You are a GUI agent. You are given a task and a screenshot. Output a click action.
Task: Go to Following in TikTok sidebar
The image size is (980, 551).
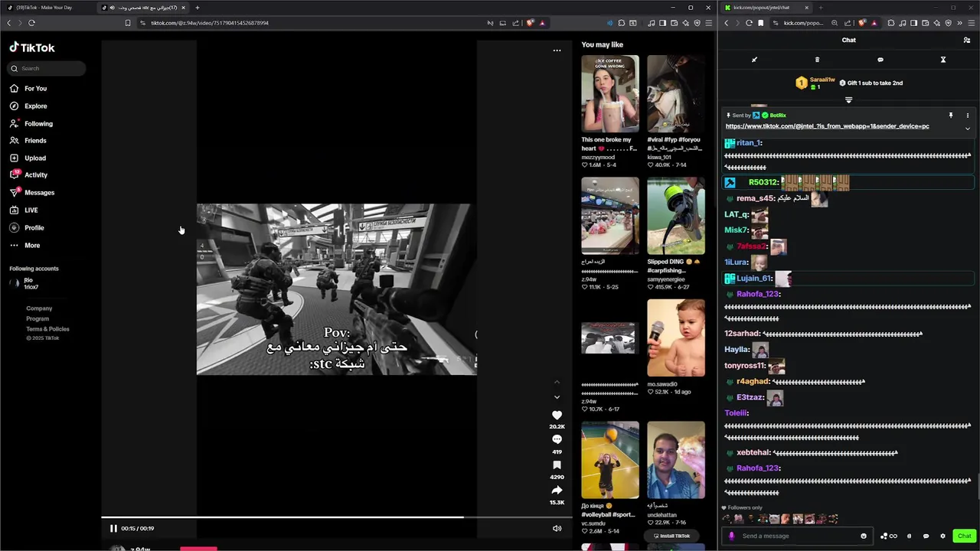(31, 124)
